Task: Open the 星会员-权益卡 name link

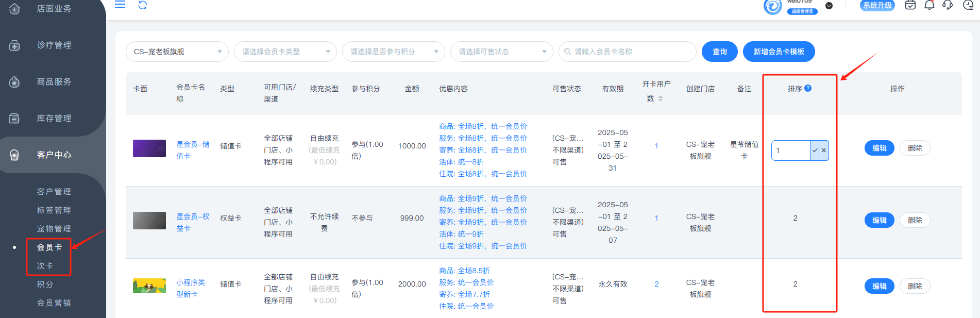Action: tap(193, 222)
